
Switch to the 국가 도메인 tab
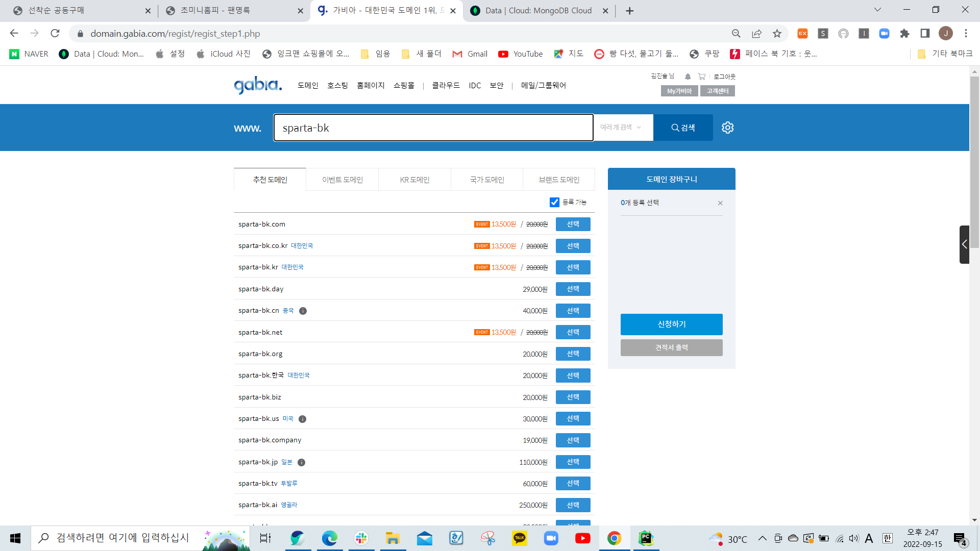pos(487,180)
